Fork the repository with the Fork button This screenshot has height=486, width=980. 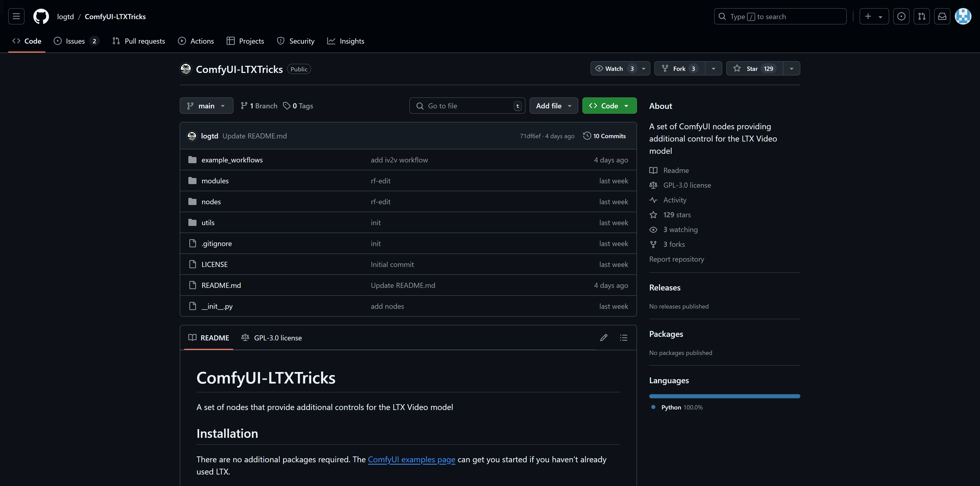pyautogui.click(x=679, y=68)
